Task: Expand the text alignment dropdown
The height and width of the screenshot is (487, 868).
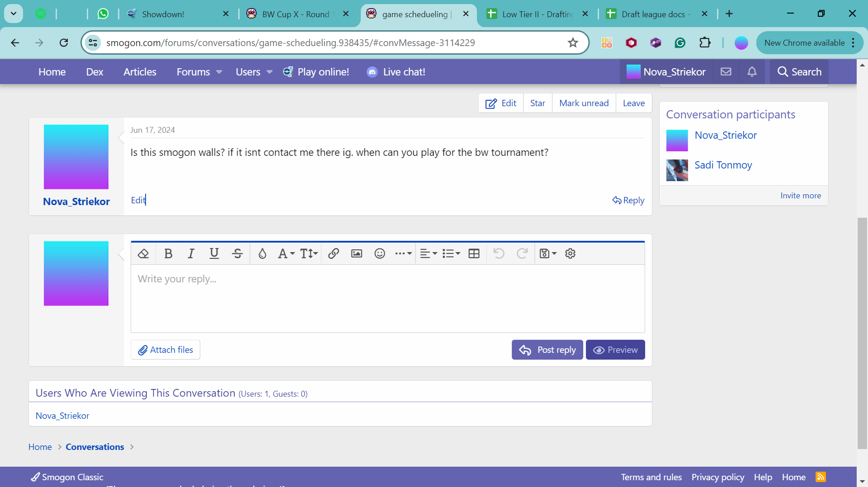Action: (428, 253)
